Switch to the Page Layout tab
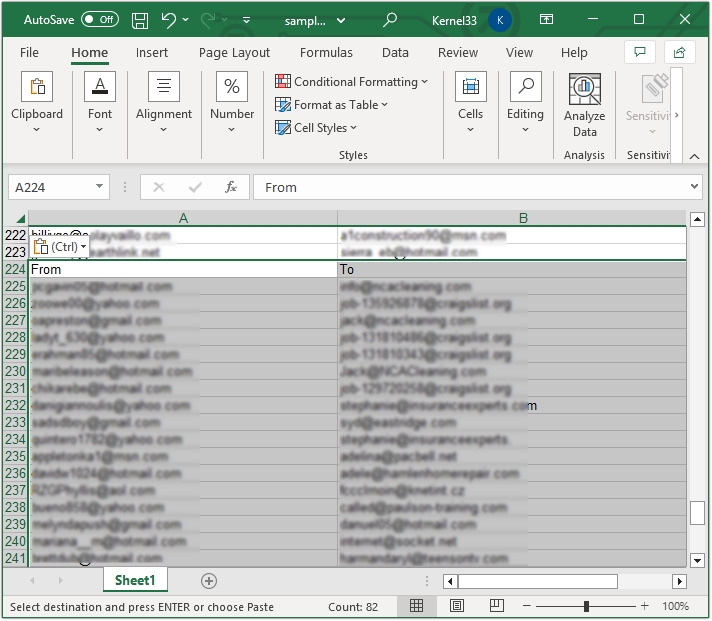Screen dimensions: 712x621 234,53
